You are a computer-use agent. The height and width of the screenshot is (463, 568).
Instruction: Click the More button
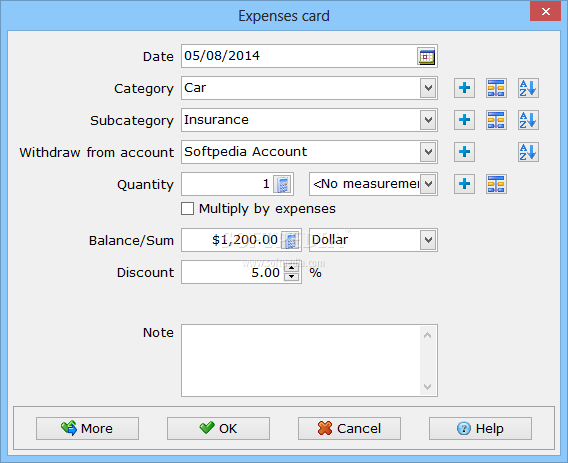[87, 429]
